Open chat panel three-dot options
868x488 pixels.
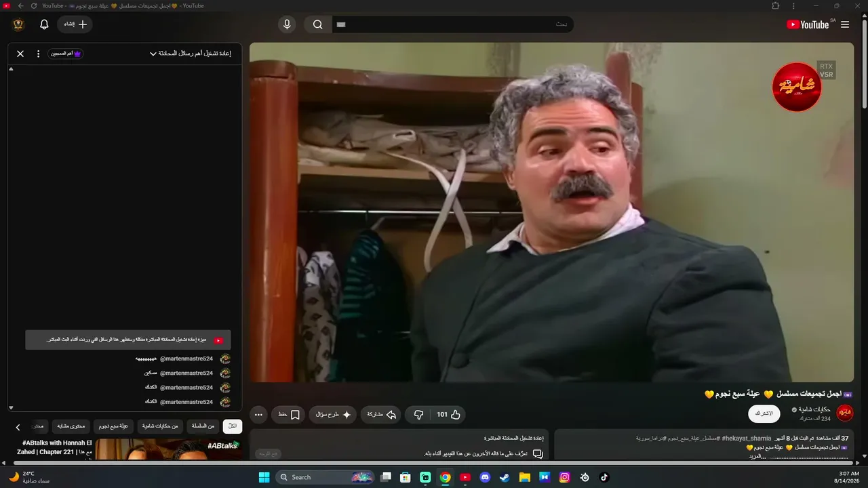[x=38, y=54]
